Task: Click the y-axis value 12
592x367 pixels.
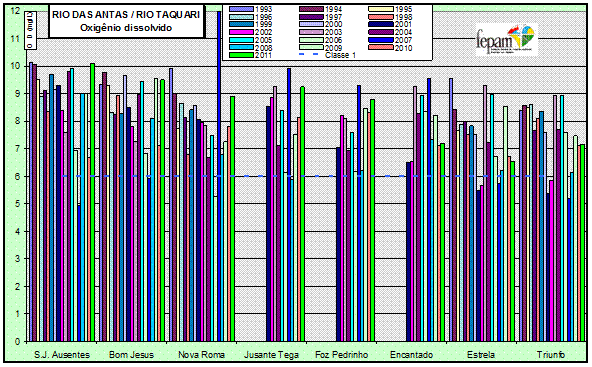Action: point(15,11)
